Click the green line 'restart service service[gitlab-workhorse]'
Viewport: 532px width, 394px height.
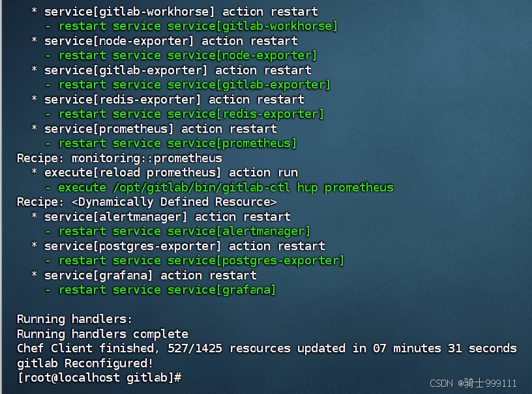tap(198, 27)
